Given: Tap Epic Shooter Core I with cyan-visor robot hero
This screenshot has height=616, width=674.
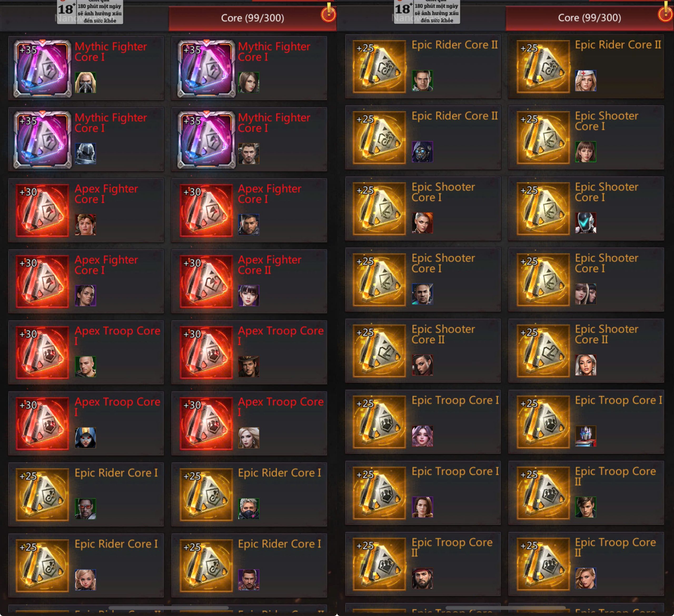Looking at the screenshot, I should tap(586, 208).
